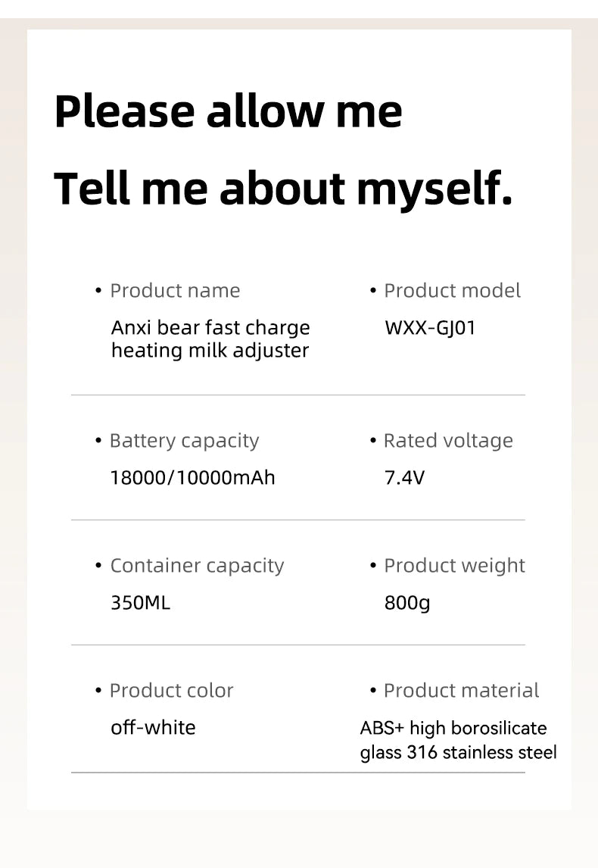
Task: Click the "Please allow me" heading
Action: click(228, 111)
